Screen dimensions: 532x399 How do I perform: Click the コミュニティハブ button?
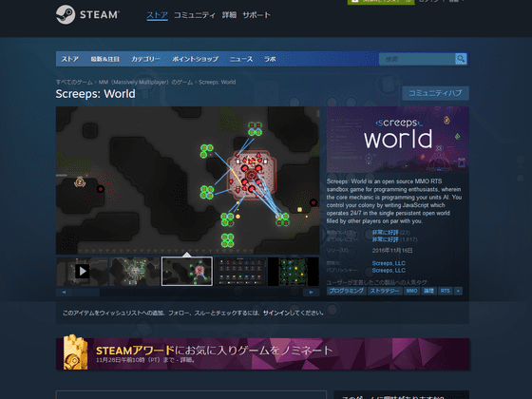435,93
